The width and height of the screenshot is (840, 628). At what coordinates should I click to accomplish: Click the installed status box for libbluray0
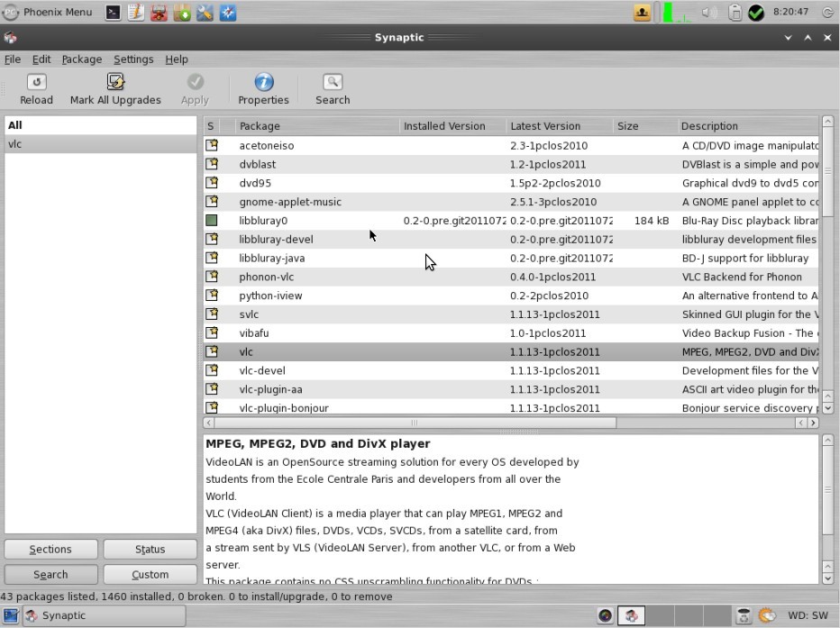[212, 220]
